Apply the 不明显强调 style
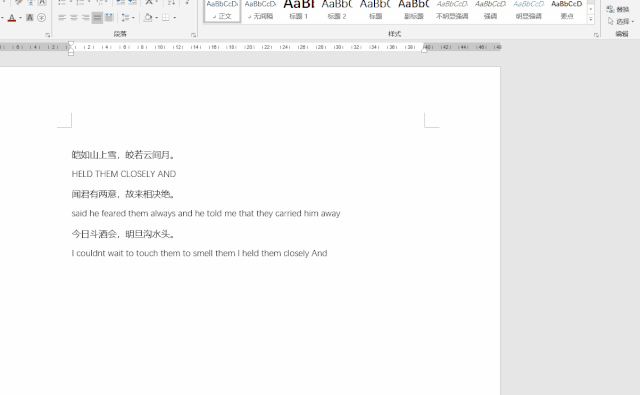The height and width of the screenshot is (395, 640). point(452,10)
